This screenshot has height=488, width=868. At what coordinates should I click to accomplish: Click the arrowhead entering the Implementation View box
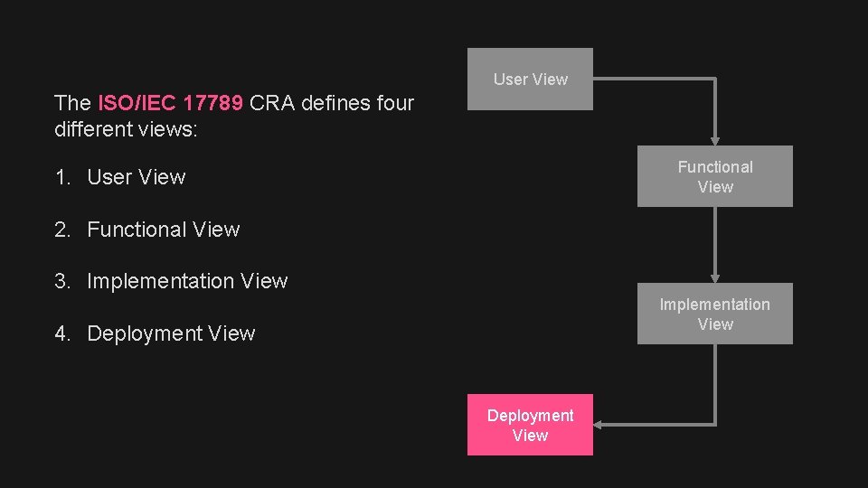pyautogui.click(x=715, y=278)
